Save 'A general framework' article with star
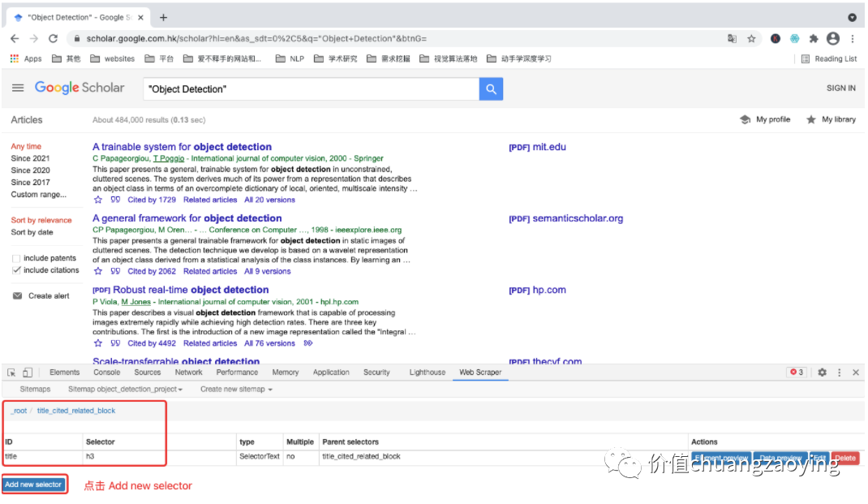The width and height of the screenshot is (868, 504). click(98, 271)
